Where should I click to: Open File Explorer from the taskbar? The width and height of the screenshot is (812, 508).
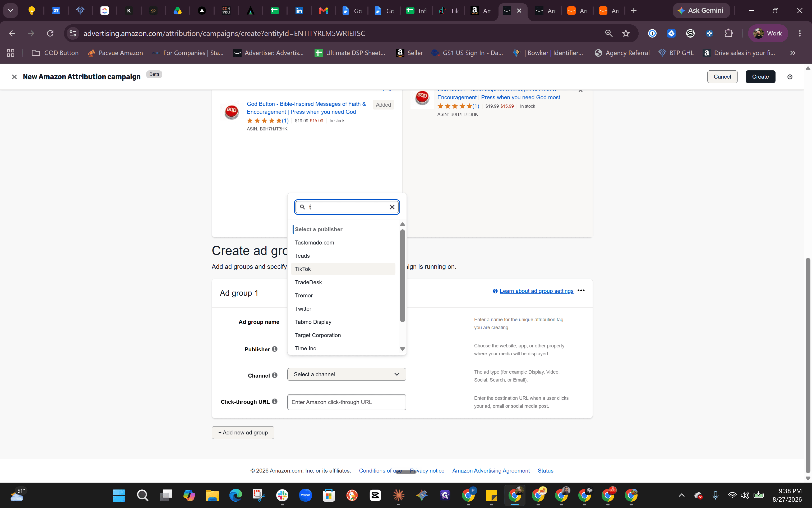(212, 495)
